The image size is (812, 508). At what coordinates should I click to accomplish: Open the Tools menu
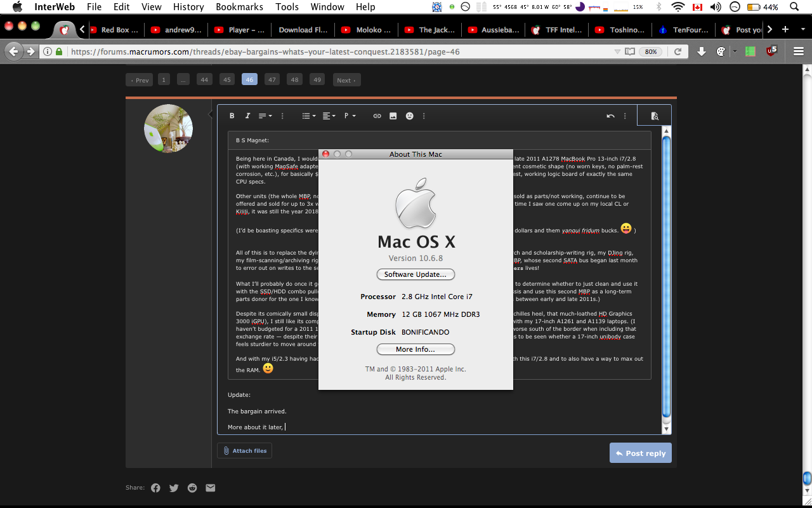[x=287, y=7]
